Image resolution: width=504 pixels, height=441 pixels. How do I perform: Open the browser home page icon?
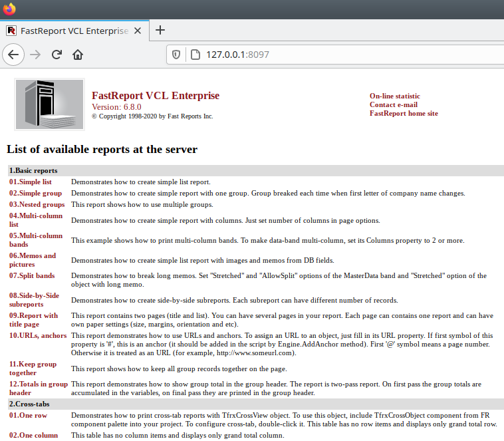click(78, 55)
